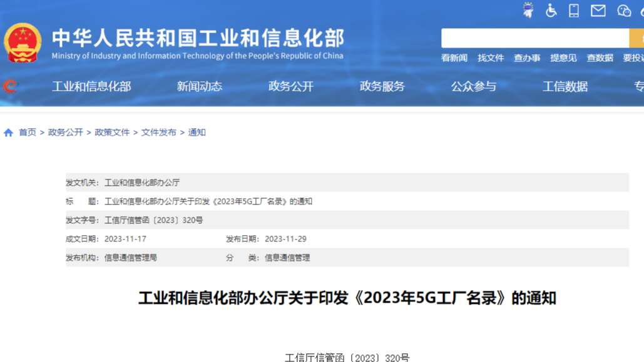Select 政务服务 in the main navigation
Viewport: 644px width, 362px height.
click(382, 86)
